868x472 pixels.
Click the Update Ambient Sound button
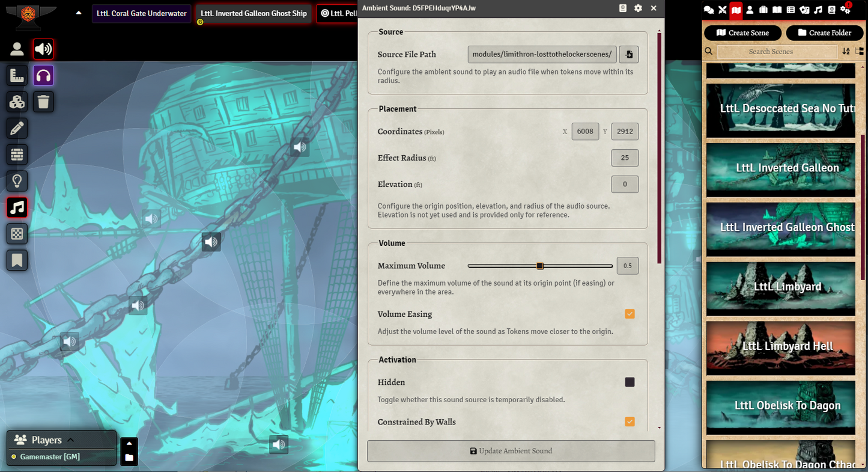click(x=511, y=451)
